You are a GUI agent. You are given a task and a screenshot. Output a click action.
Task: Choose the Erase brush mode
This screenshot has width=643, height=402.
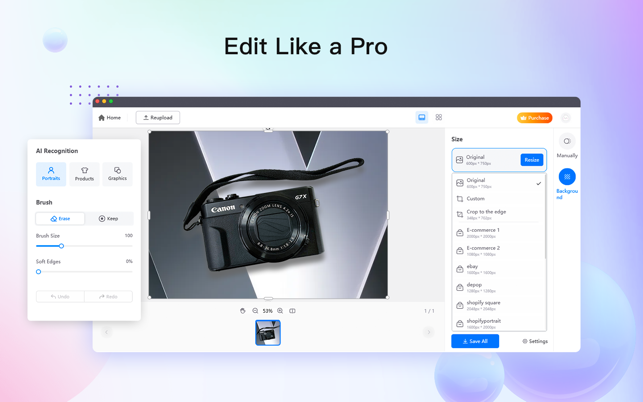pos(60,219)
